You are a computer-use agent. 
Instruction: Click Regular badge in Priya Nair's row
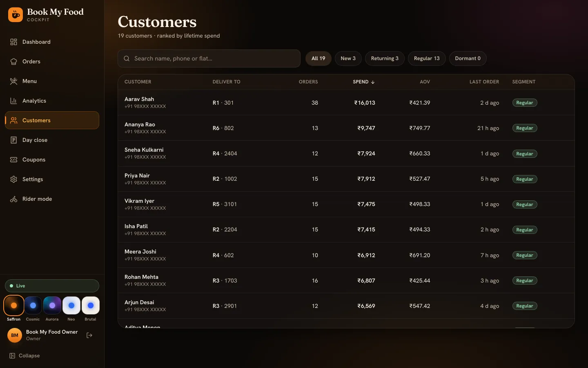pyautogui.click(x=525, y=179)
